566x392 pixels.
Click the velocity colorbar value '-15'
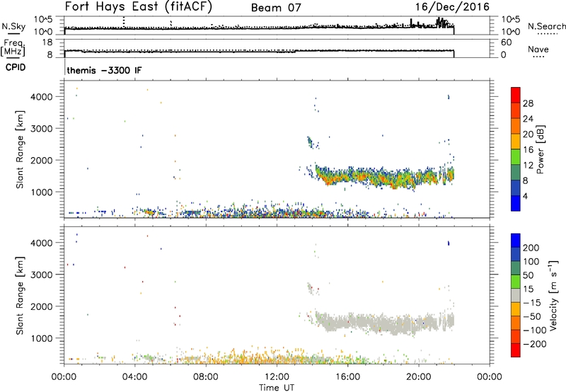[532, 303]
